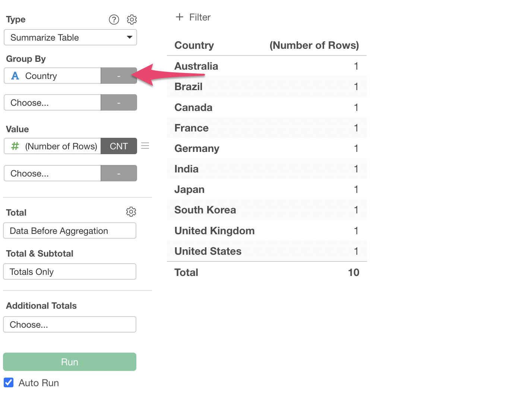Click the CNT aggregation function button

118,146
